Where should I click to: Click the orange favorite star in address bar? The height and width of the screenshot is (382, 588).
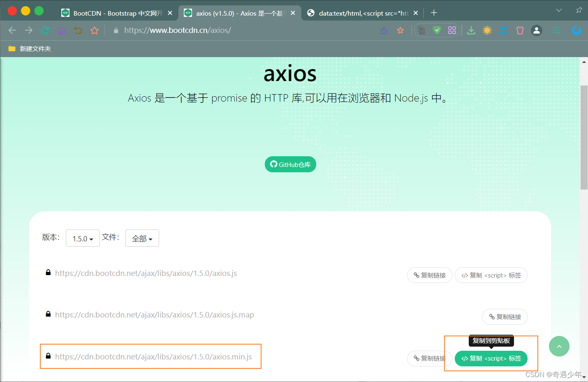tap(400, 30)
